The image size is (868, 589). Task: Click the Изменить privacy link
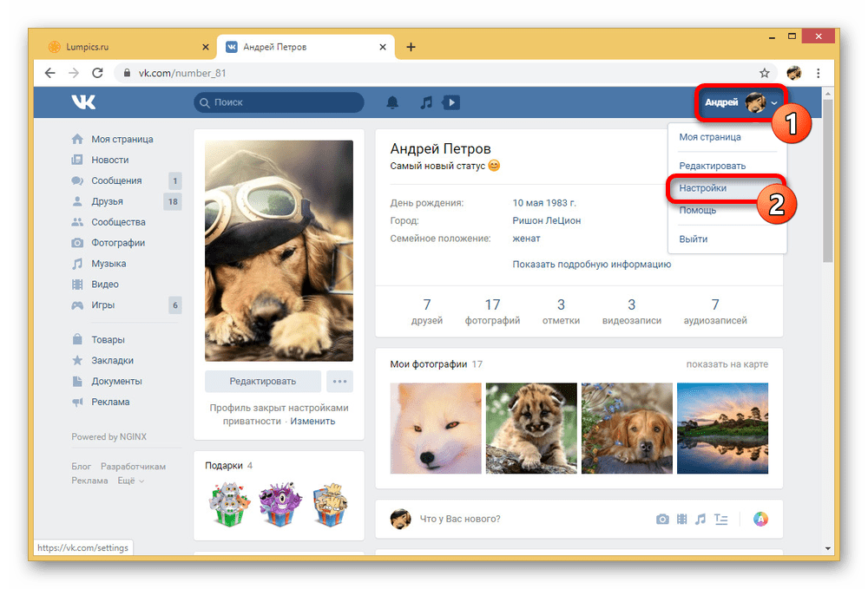point(312,421)
